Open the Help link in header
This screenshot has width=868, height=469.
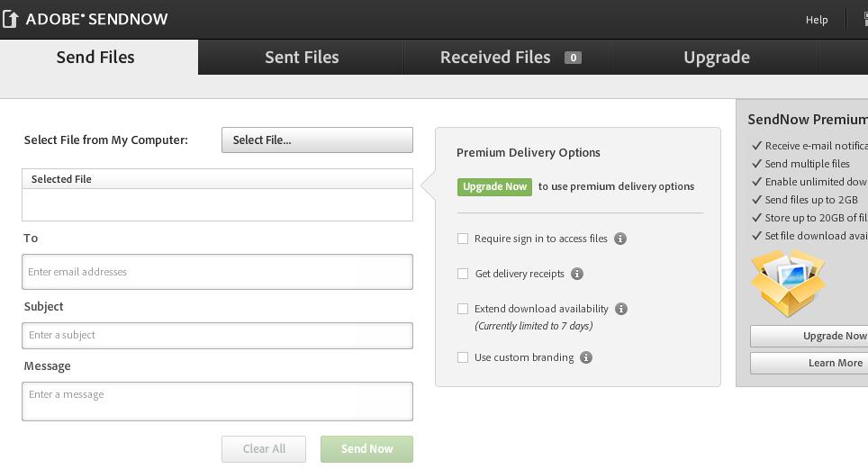817,20
